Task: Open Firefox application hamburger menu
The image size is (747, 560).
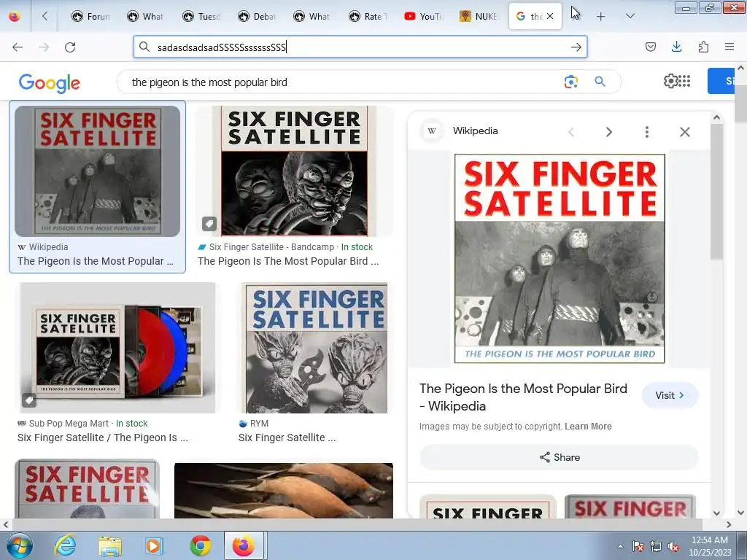Action: (729, 47)
